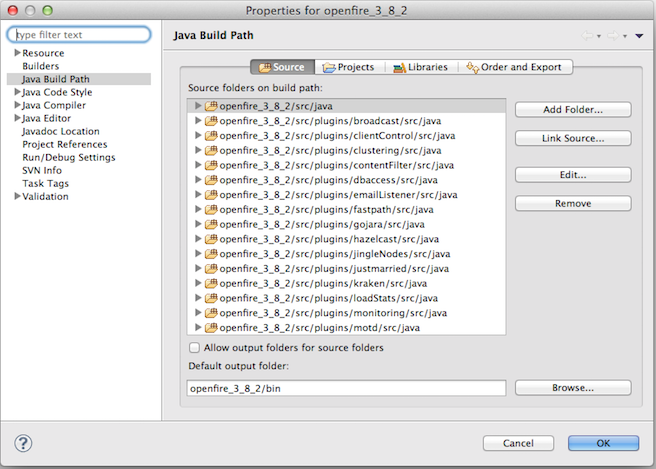Click folder icon for gojara plugin
Image resolution: width=656 pixels, height=469 pixels.
click(x=211, y=224)
